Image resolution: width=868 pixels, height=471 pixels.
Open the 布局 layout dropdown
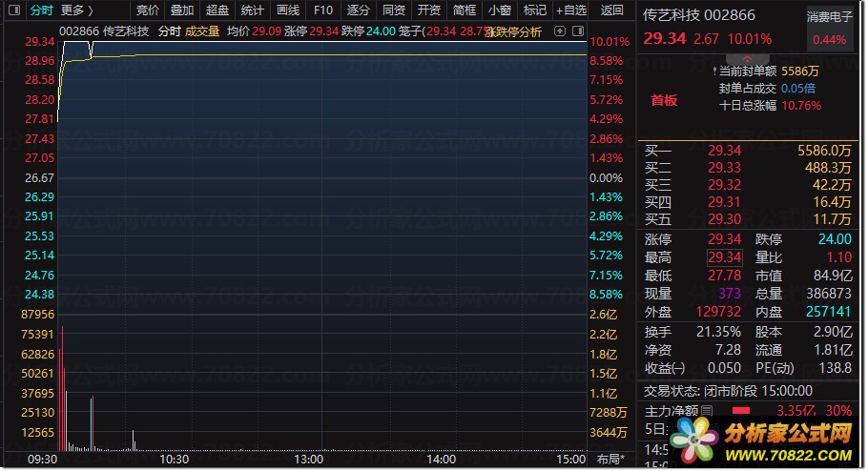click(x=610, y=459)
